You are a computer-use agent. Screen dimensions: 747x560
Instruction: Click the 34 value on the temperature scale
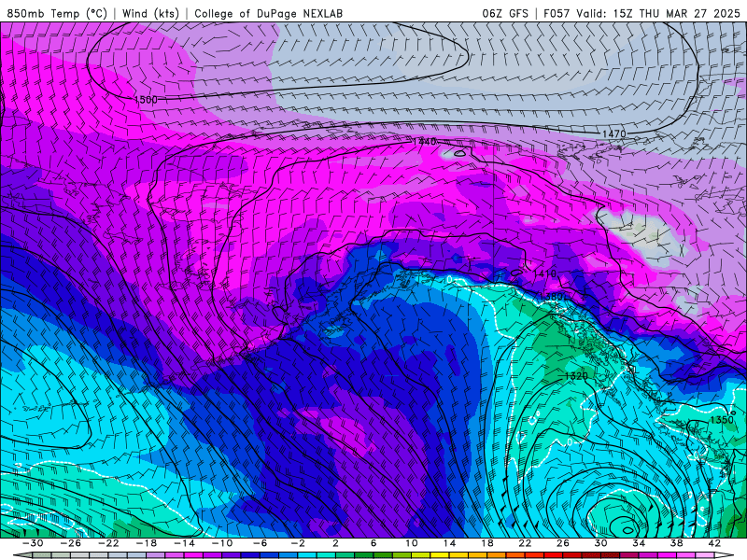pos(639,543)
